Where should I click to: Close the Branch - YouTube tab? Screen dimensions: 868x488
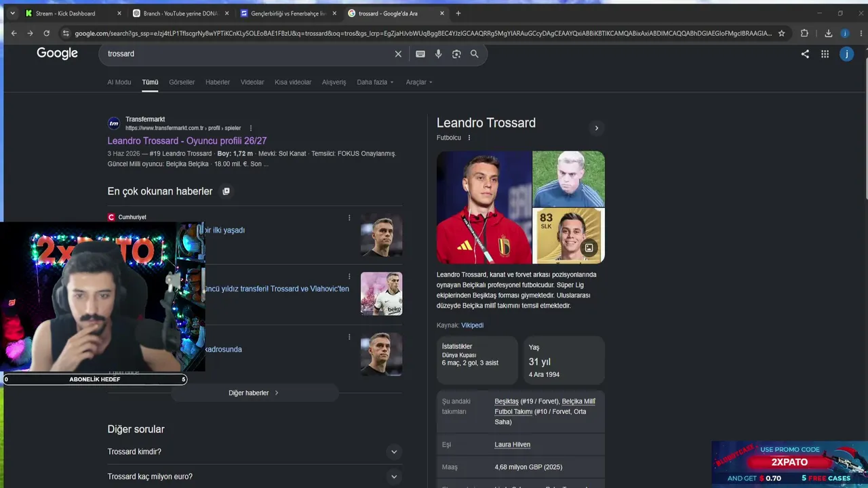click(227, 13)
